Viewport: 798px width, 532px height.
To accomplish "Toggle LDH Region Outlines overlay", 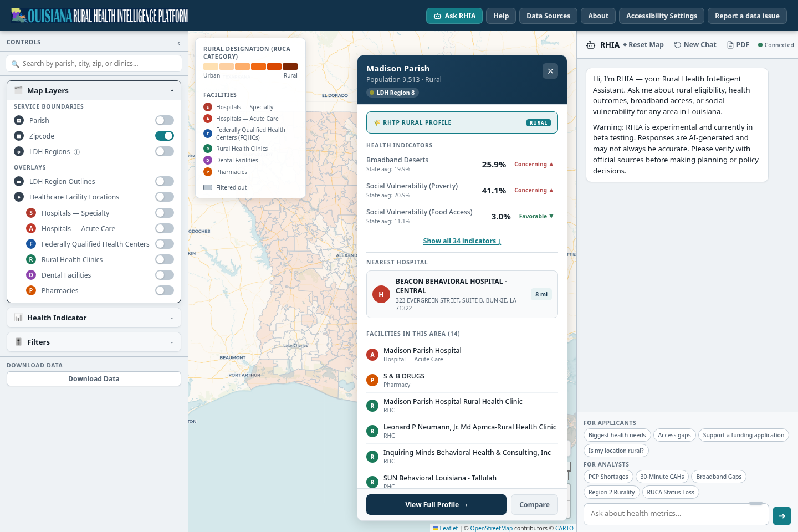I will click(165, 181).
